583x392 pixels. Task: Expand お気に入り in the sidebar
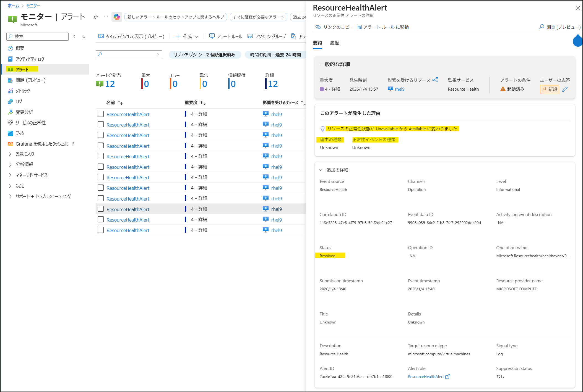[x=11, y=154]
